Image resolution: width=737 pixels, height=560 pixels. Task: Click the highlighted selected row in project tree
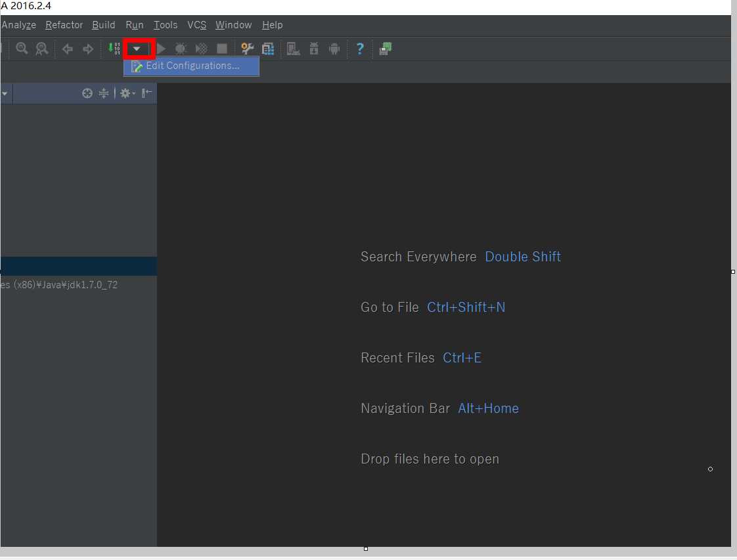coord(78,266)
